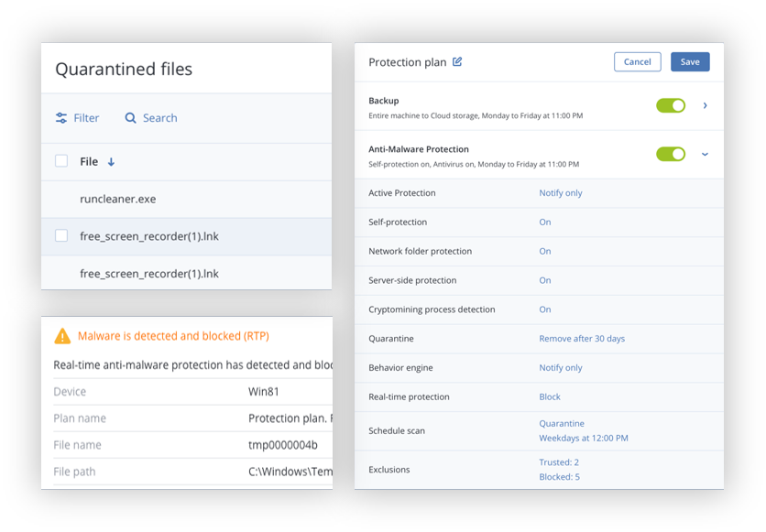The width and height of the screenshot is (766, 532).
Task: Change Network folder protection 'On' value
Action: pos(544,252)
